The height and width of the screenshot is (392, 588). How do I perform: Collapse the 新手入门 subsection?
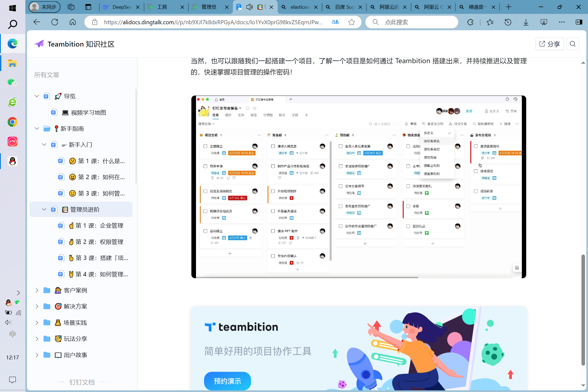point(44,145)
